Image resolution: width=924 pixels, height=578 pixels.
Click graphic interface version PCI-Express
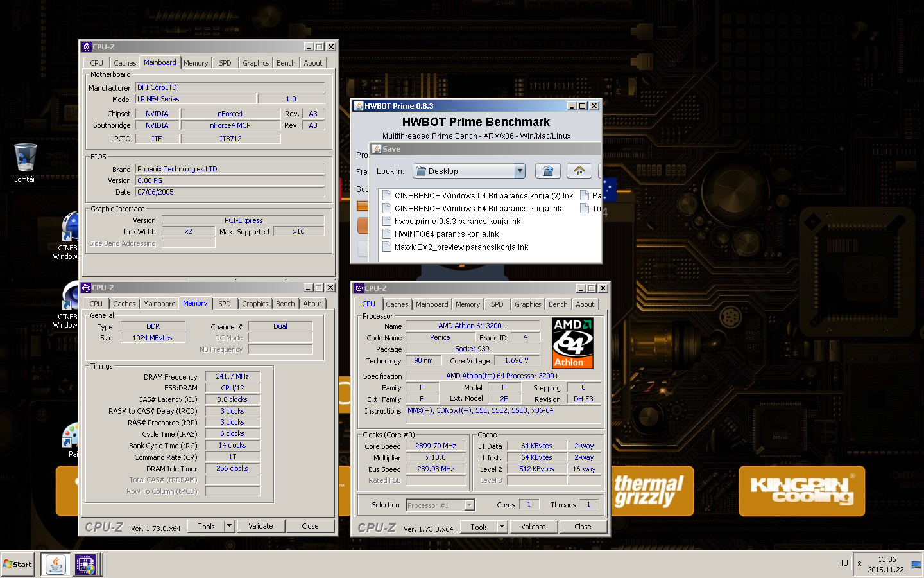pos(243,220)
